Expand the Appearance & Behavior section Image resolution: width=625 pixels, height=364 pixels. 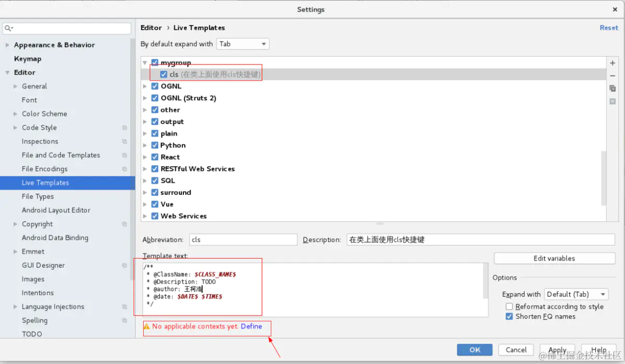click(7, 45)
